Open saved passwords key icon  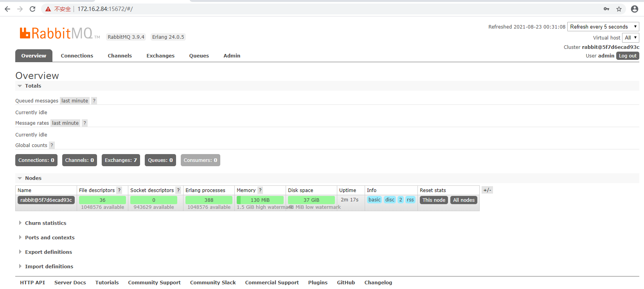(606, 9)
